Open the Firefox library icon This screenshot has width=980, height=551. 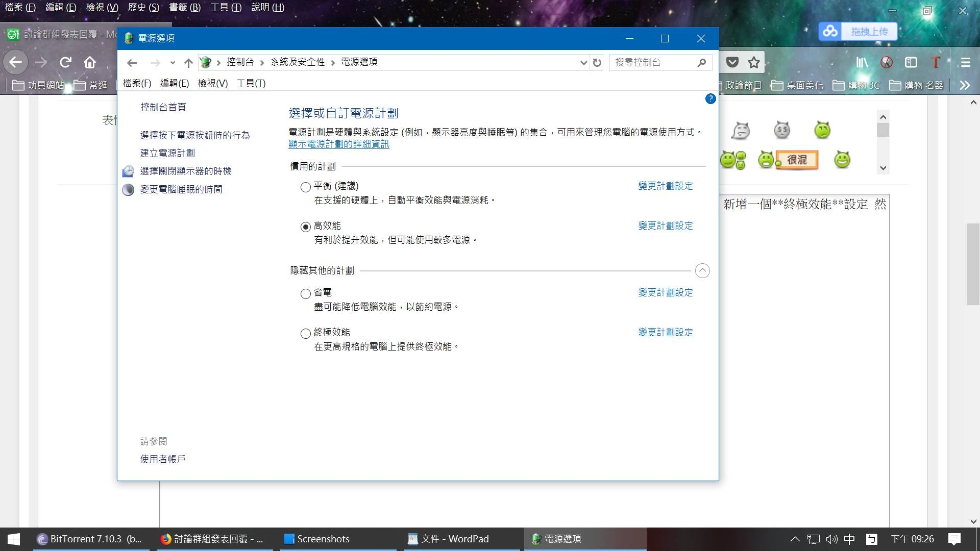[862, 62]
